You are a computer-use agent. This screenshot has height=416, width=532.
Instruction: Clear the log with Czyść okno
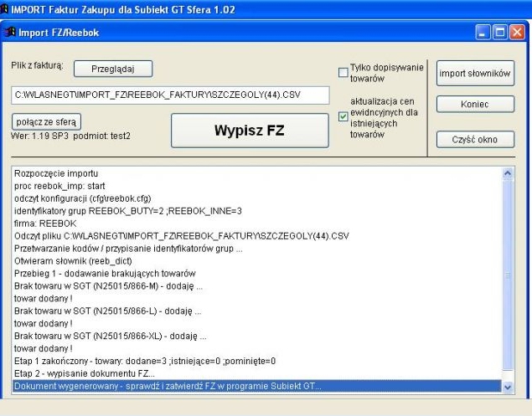[x=475, y=139]
